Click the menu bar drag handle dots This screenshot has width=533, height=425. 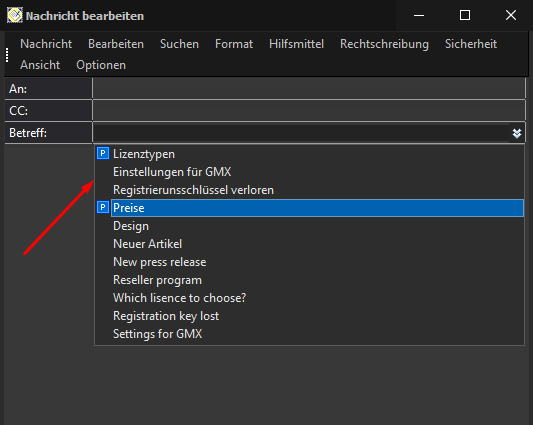7,55
